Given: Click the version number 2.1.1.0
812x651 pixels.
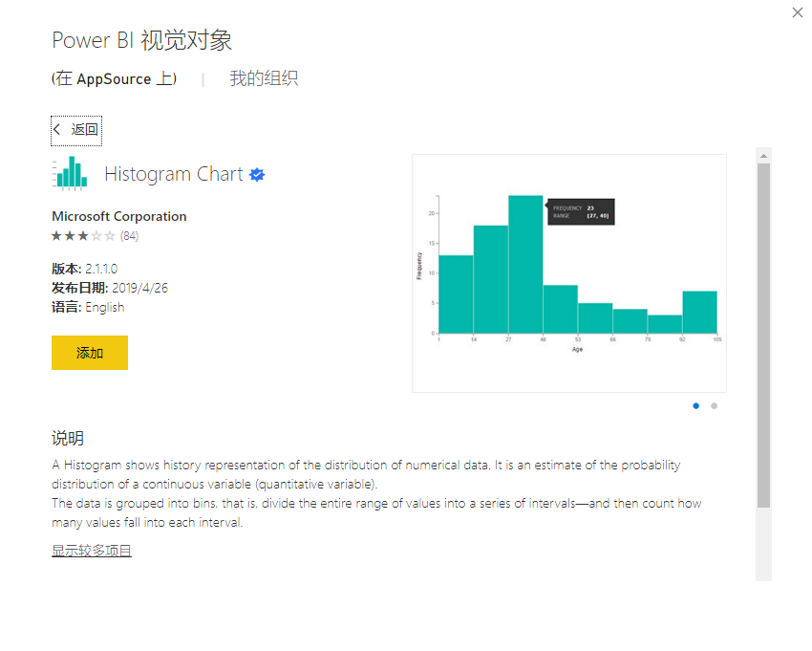Looking at the screenshot, I should tap(101, 269).
